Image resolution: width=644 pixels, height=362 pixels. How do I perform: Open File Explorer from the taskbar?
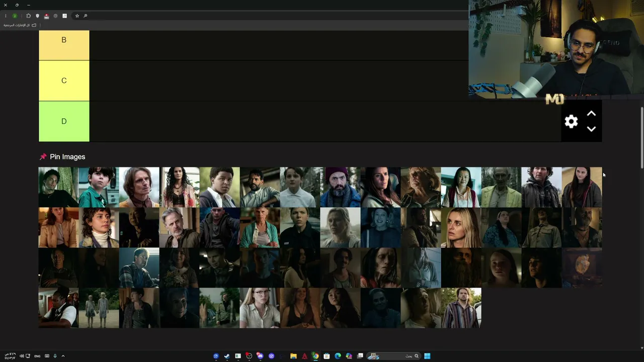point(293,356)
